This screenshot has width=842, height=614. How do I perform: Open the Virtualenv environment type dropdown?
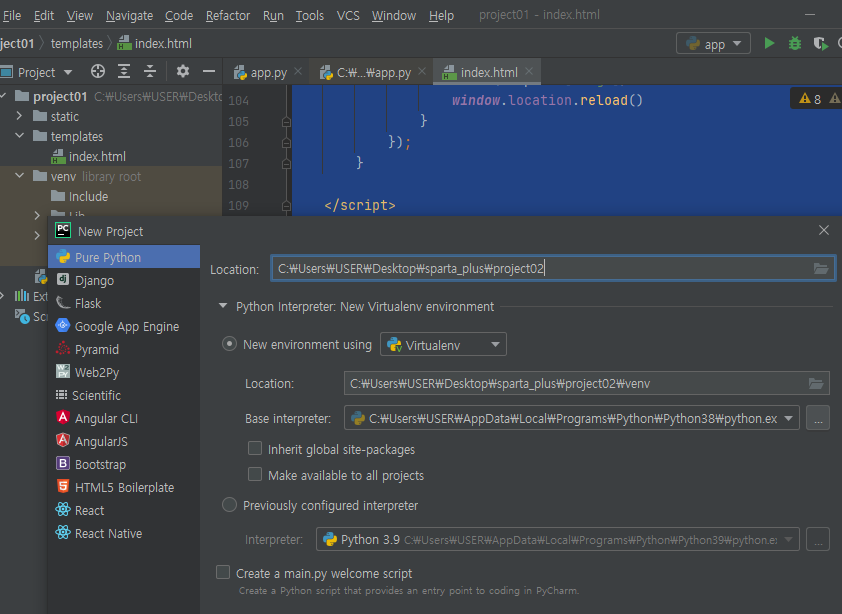[x=443, y=345]
